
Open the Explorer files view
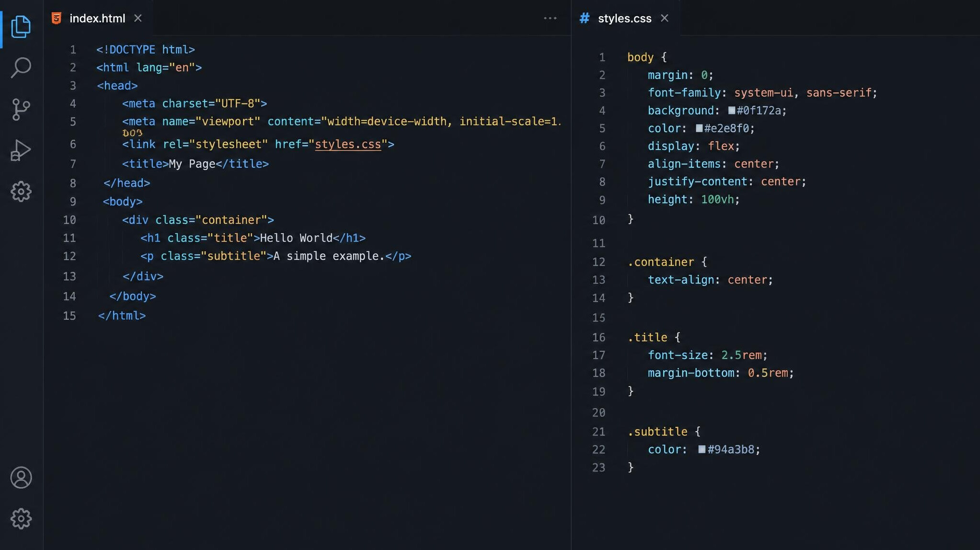21,26
